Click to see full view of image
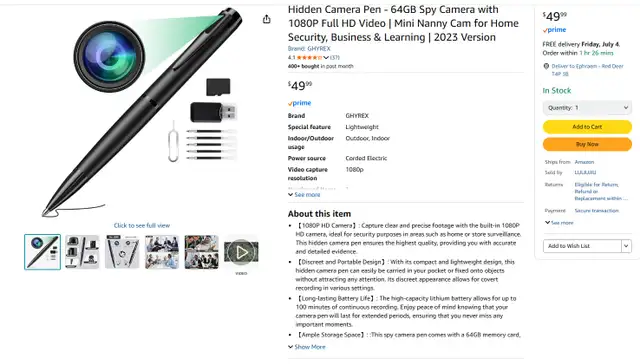 (x=142, y=225)
